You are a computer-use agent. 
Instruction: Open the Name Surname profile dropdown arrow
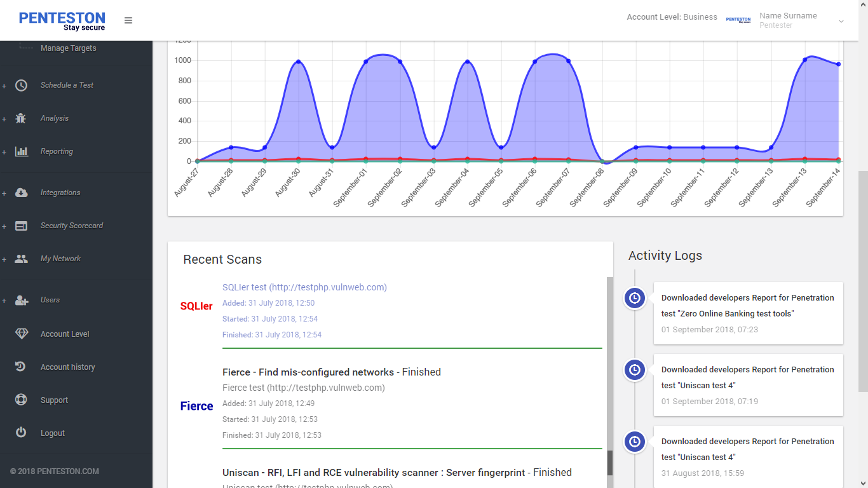(841, 21)
